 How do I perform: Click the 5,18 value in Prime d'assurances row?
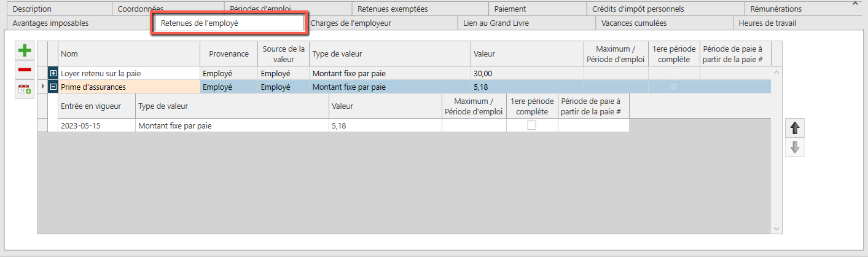[x=527, y=87]
